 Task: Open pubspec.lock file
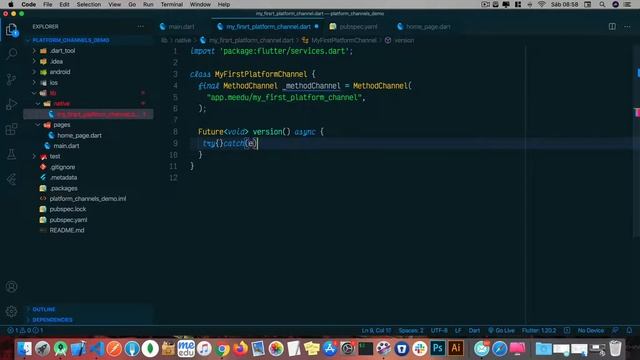tap(68, 209)
